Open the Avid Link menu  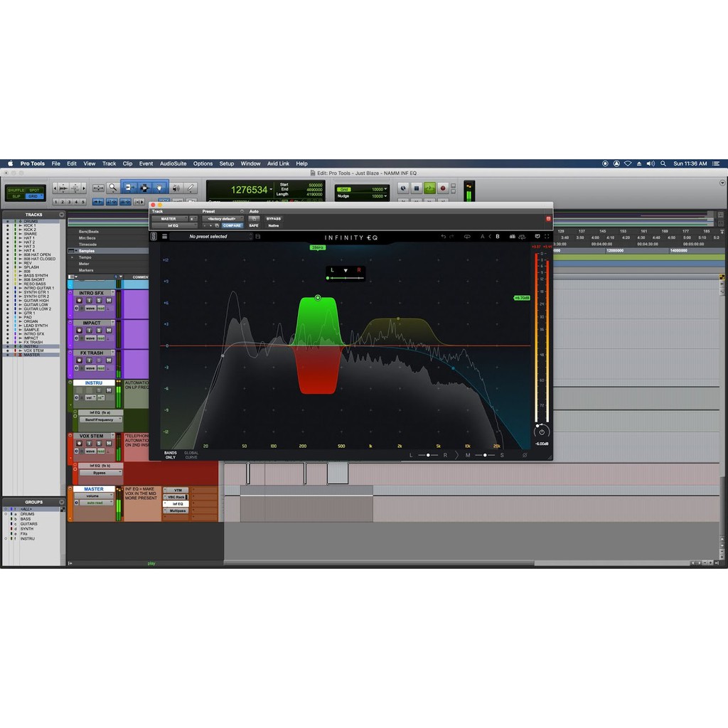278,164
